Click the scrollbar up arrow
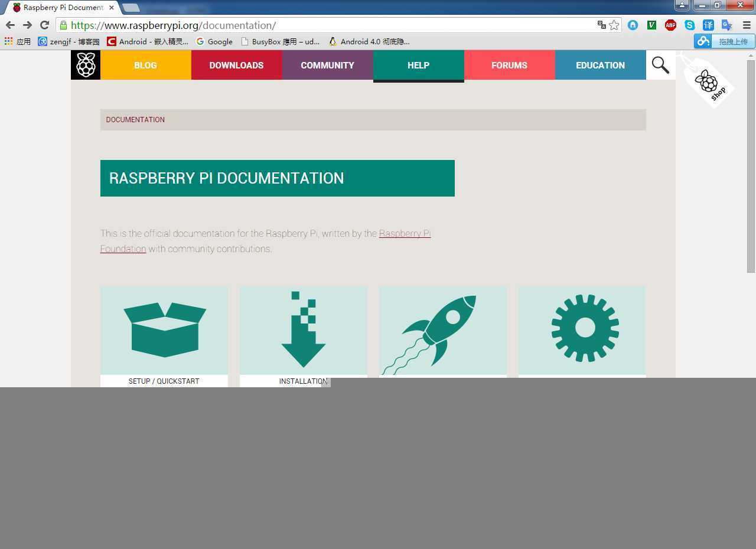 [751, 55]
